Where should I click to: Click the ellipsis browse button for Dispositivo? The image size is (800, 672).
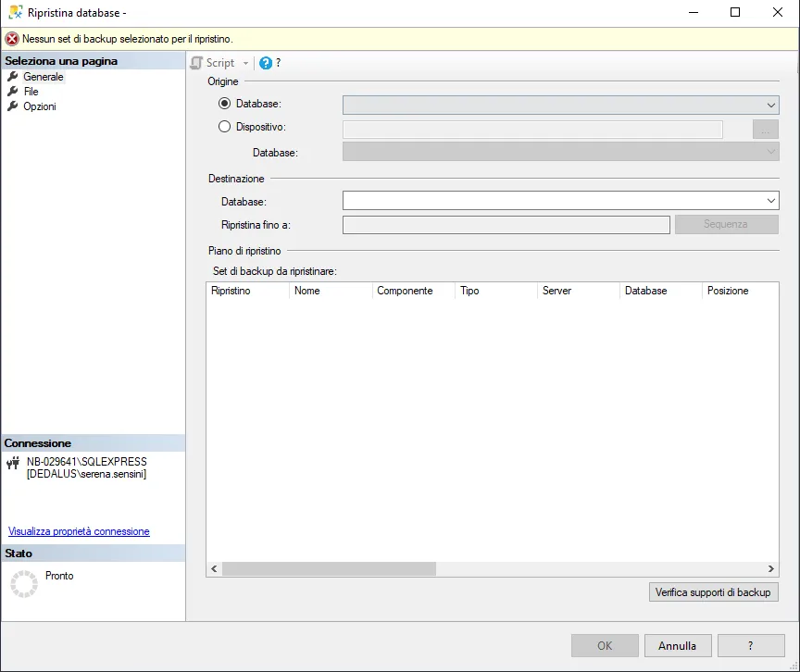(766, 130)
